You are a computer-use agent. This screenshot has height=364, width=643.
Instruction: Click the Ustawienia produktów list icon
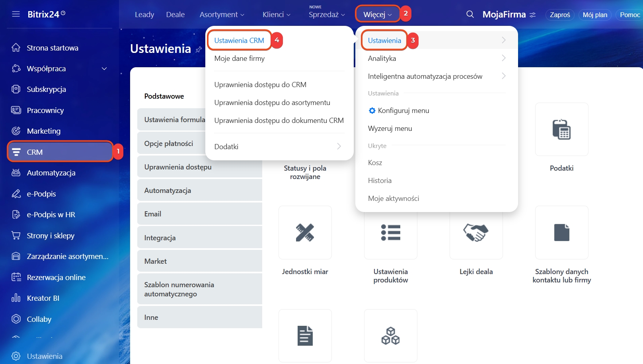coord(390,233)
